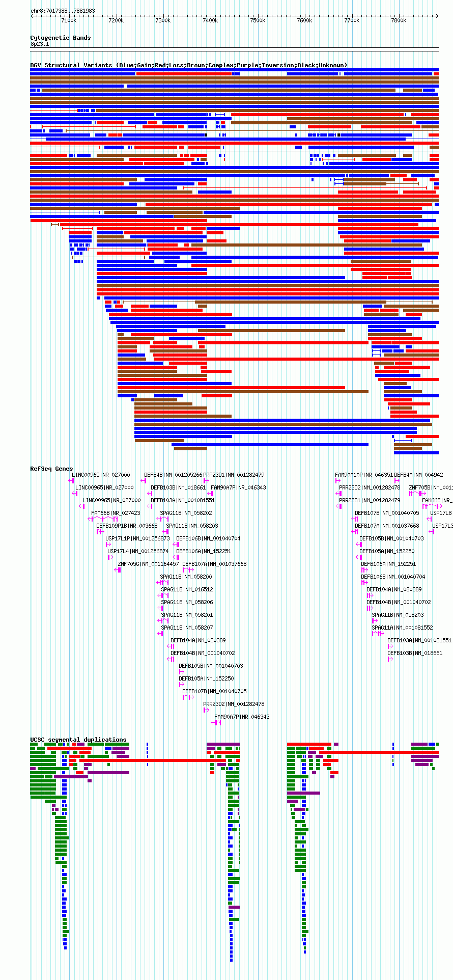This screenshot has width=453, height=980.
Task: Click the DEFB109P1B magenta gene glyph
Action: tap(100, 532)
